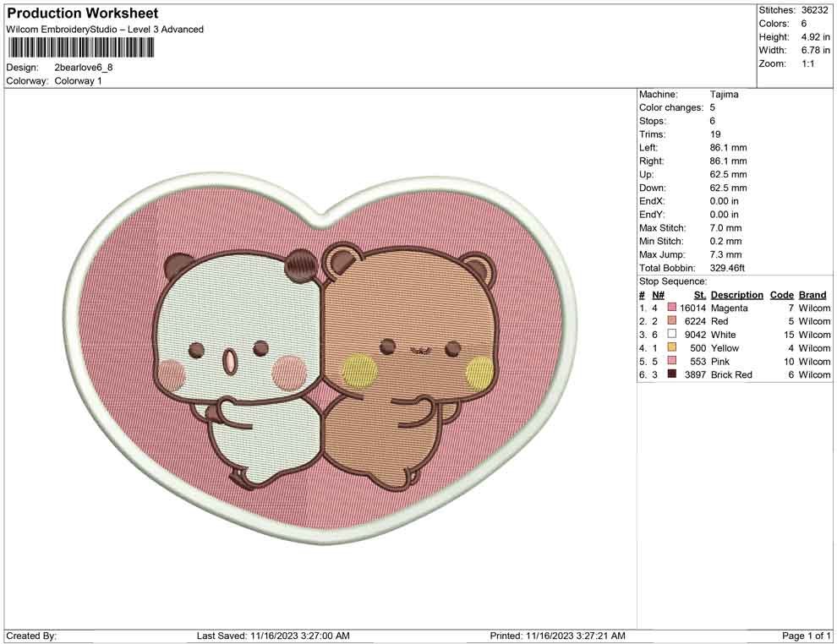Click the barcode under the title
The width and height of the screenshot is (837, 644).
point(80,48)
